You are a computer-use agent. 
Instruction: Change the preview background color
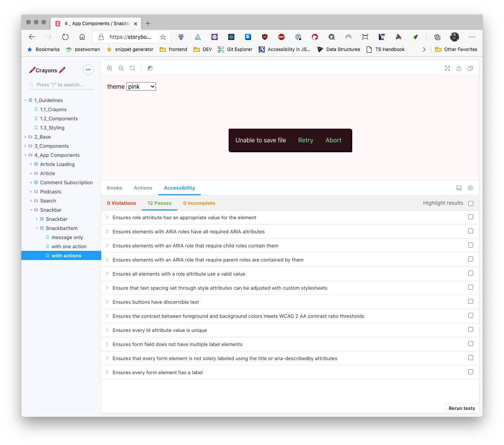point(150,68)
